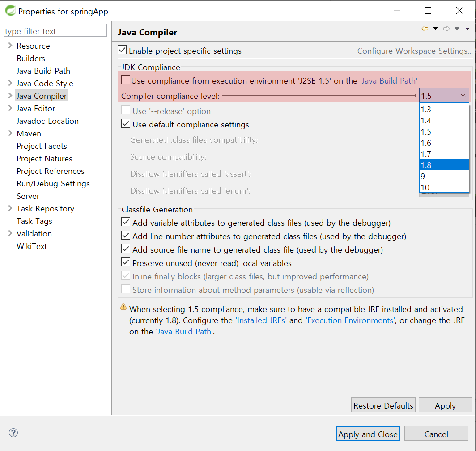Select WikiText in the properties tree

point(32,246)
